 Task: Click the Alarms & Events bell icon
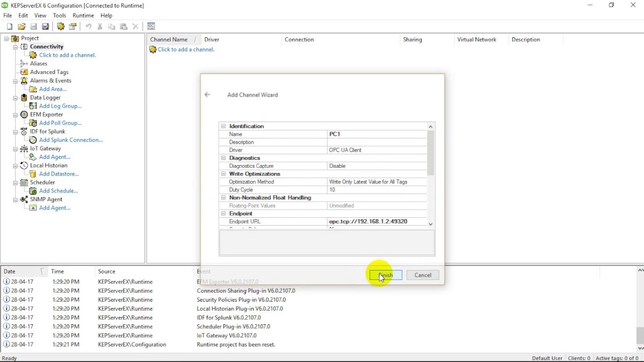coord(24,80)
